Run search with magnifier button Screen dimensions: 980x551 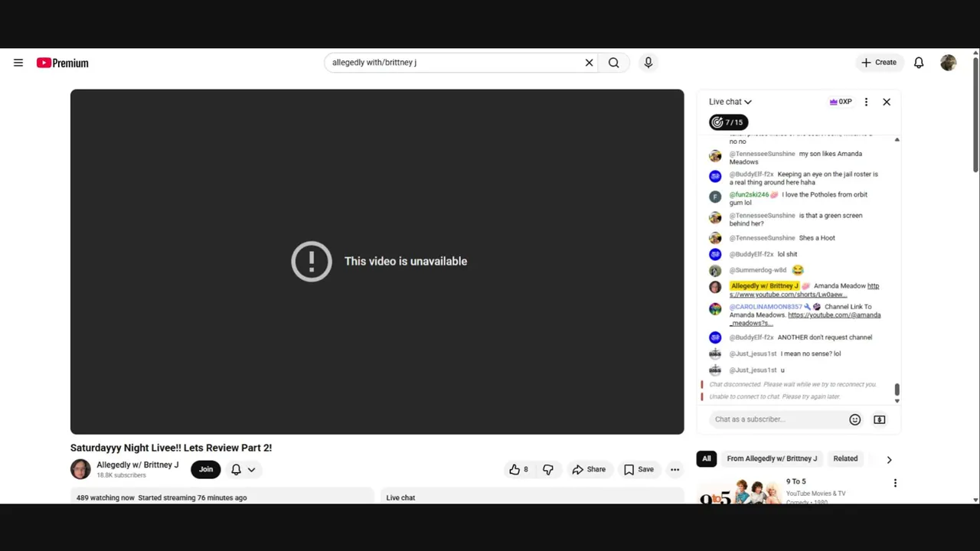click(x=613, y=63)
